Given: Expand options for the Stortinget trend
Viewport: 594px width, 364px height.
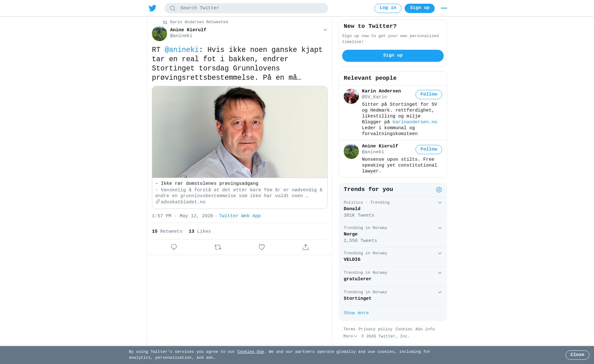Looking at the screenshot, I should [x=440, y=292].
